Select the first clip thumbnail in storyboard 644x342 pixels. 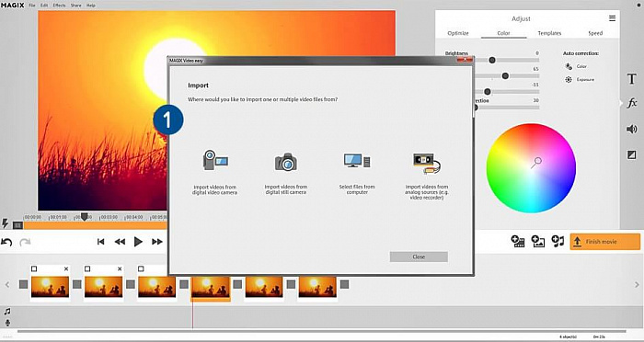coord(50,287)
